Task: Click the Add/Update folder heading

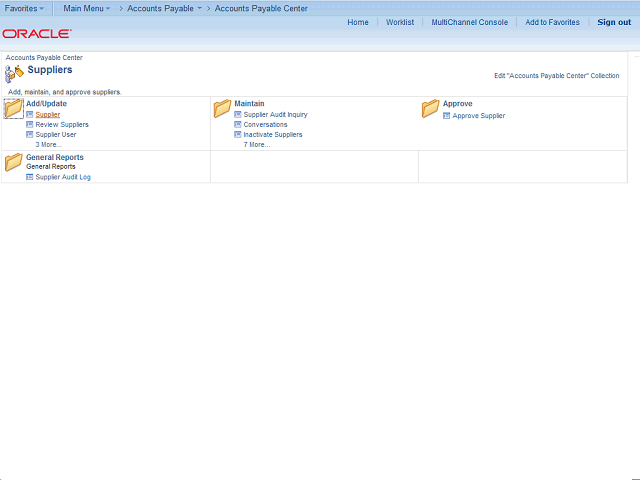Action: point(47,104)
